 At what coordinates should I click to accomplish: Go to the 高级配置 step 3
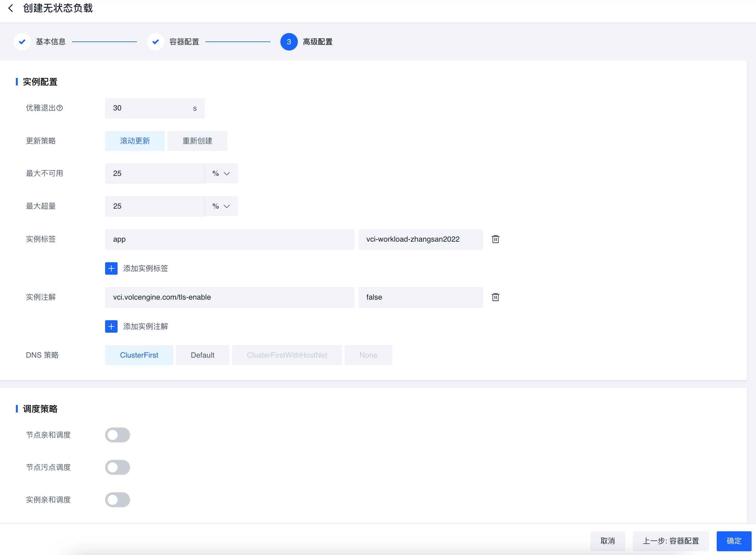pyautogui.click(x=289, y=42)
